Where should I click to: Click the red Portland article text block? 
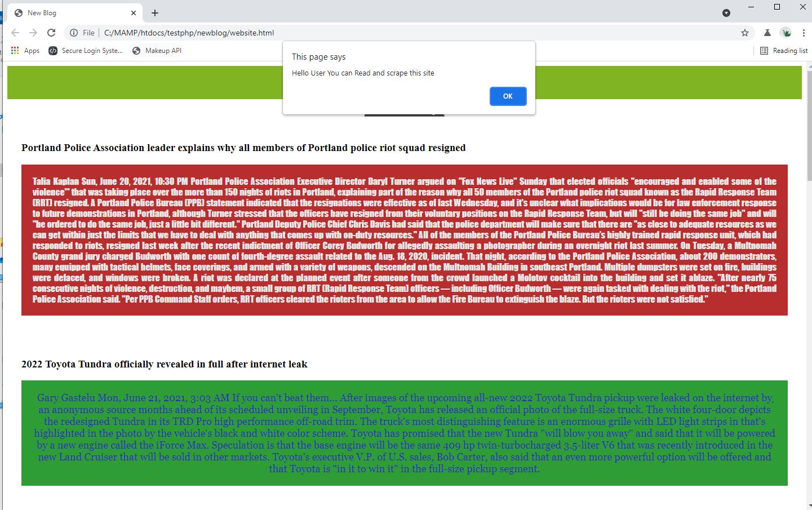click(x=405, y=240)
